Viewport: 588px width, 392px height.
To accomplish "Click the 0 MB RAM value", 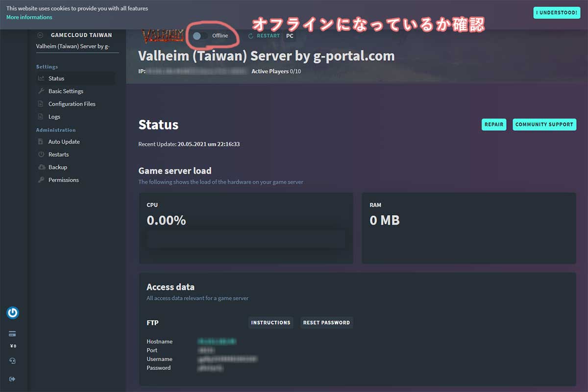I will (x=385, y=220).
